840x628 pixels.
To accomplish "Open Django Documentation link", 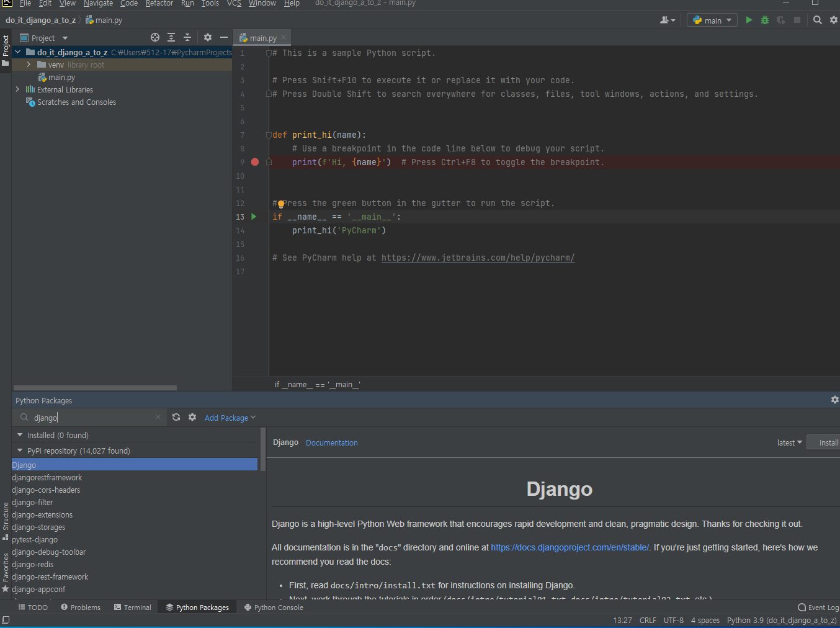I will pyautogui.click(x=332, y=443).
